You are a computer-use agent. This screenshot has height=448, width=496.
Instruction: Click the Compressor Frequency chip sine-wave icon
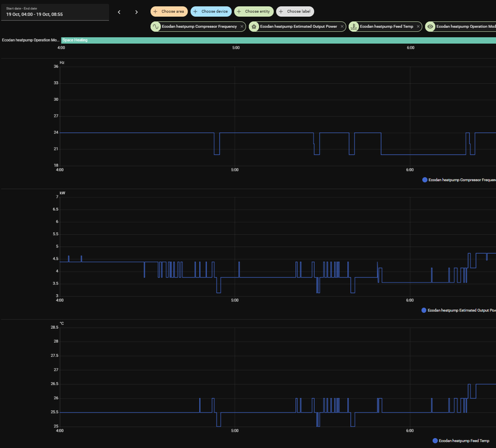click(x=156, y=27)
